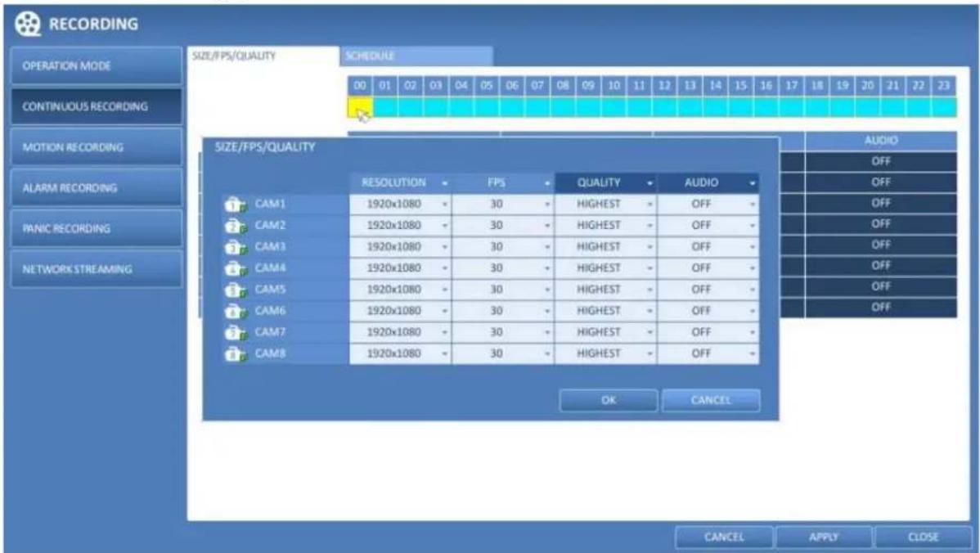Expand CAM5 resolution dropdown
The width and height of the screenshot is (980, 553).
click(x=400, y=290)
